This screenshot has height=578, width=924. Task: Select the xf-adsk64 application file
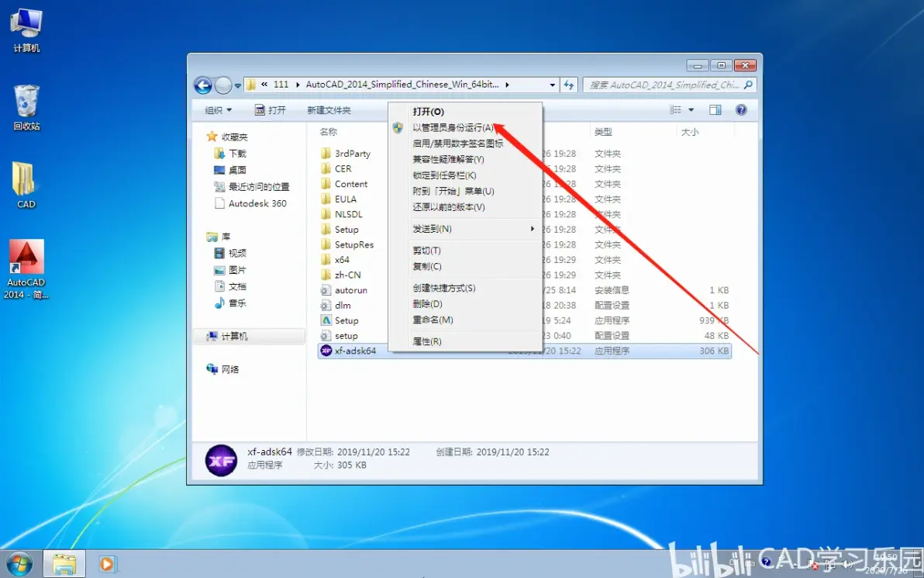coord(525,351)
